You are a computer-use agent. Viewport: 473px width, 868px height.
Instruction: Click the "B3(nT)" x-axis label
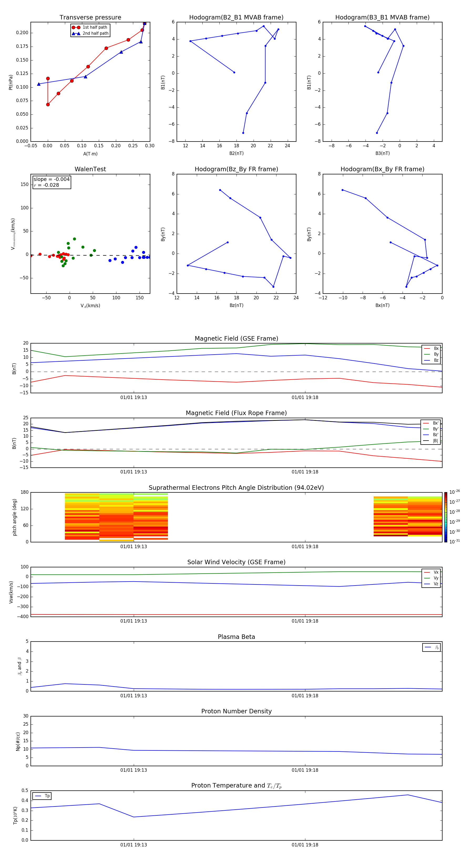click(x=382, y=153)
